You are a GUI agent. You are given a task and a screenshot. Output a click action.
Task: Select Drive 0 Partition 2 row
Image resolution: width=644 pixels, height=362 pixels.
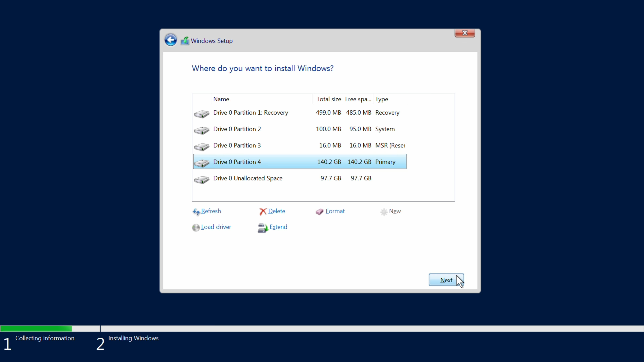(300, 129)
